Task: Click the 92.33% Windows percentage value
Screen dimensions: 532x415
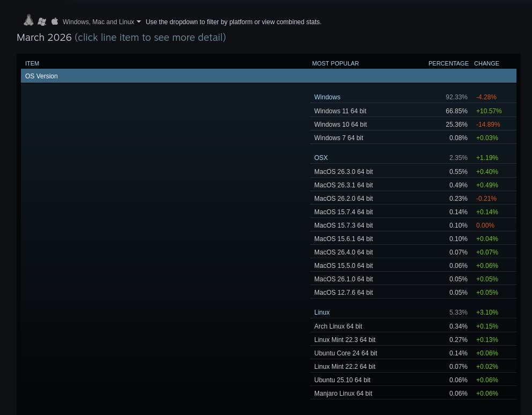Action: (x=456, y=97)
